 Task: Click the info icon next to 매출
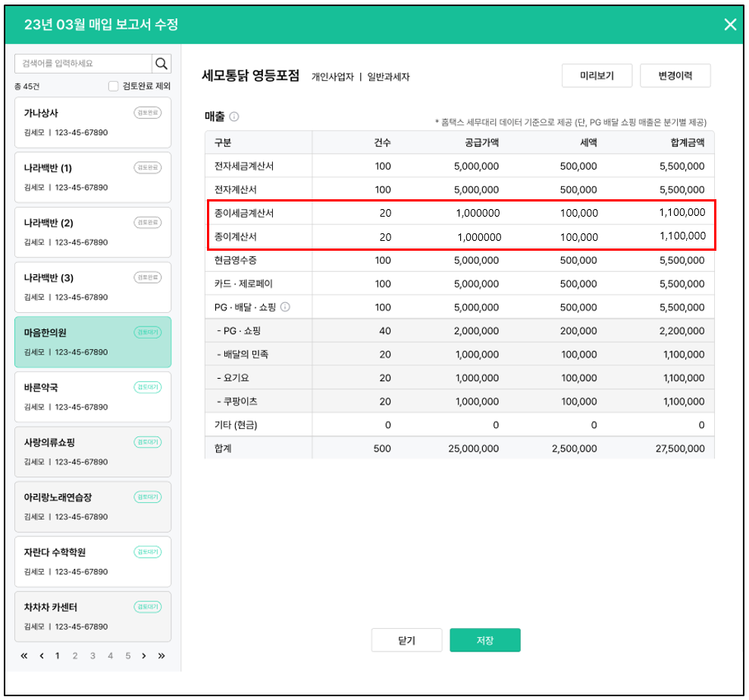[234, 117]
